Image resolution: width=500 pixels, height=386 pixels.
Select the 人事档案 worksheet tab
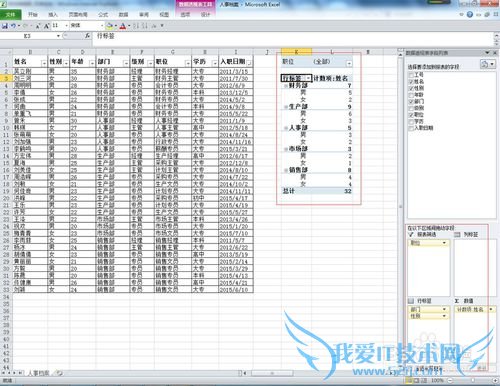pos(39,373)
